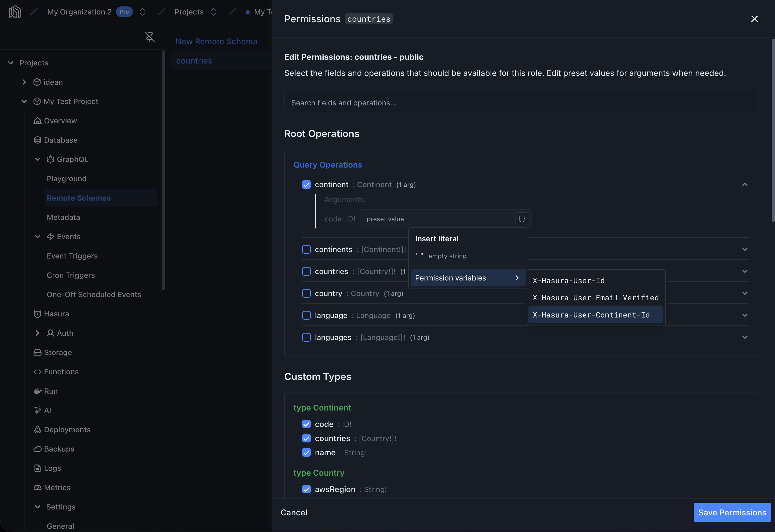Image resolution: width=775 pixels, height=532 pixels.
Task: Open Remote Schemas in the sidebar
Action: coord(101,198)
